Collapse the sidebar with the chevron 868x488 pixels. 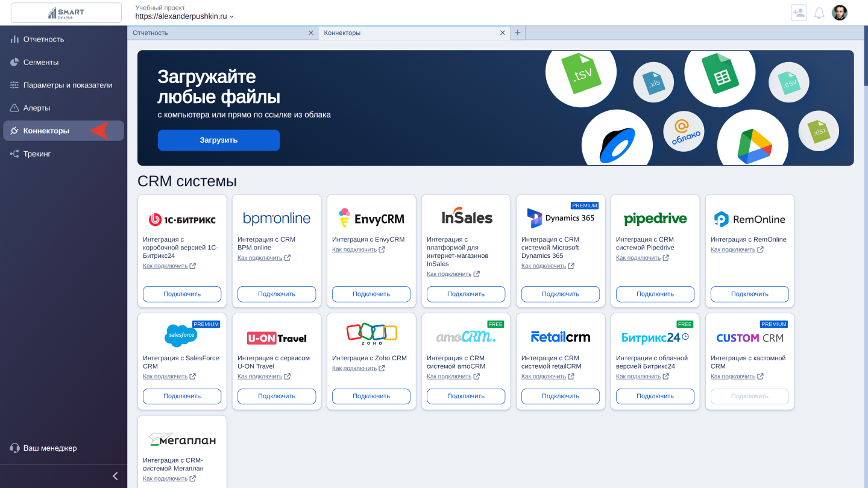coord(115,476)
